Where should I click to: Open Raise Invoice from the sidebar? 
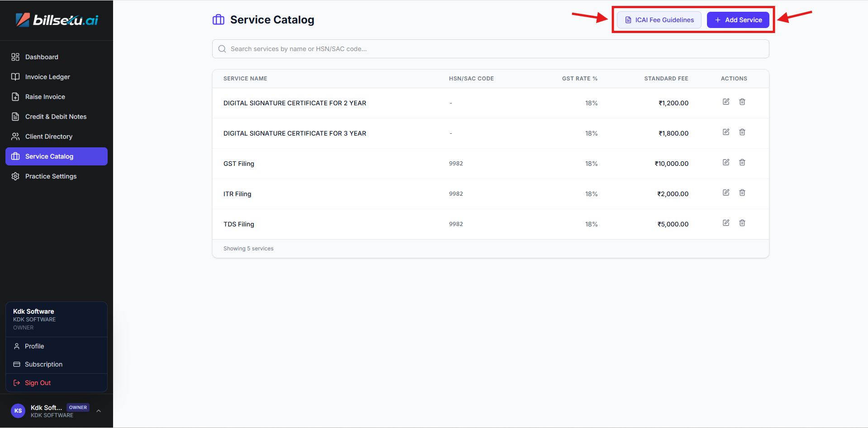pos(45,97)
